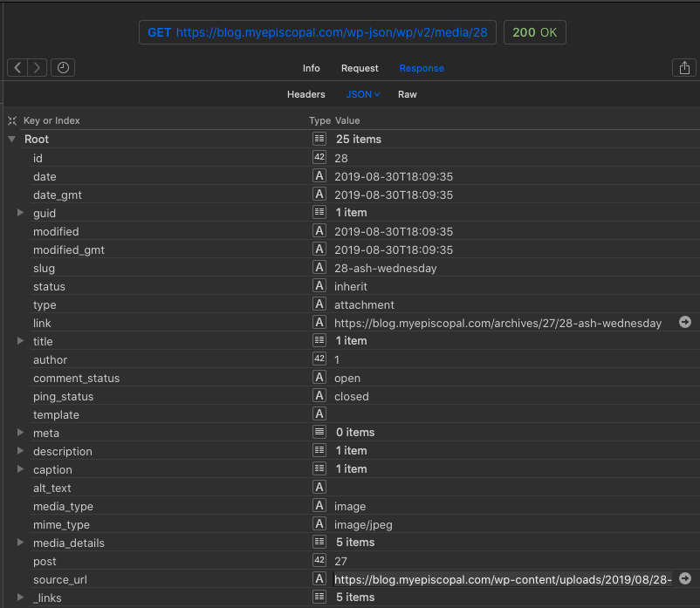
Task: Select the media_type value image
Action: 349,506
